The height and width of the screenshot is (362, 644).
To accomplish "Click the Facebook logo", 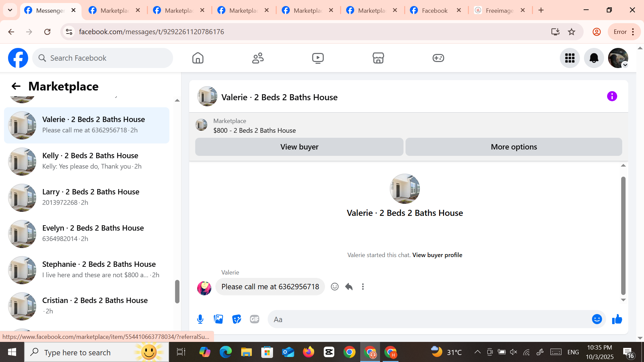I will tap(18, 58).
